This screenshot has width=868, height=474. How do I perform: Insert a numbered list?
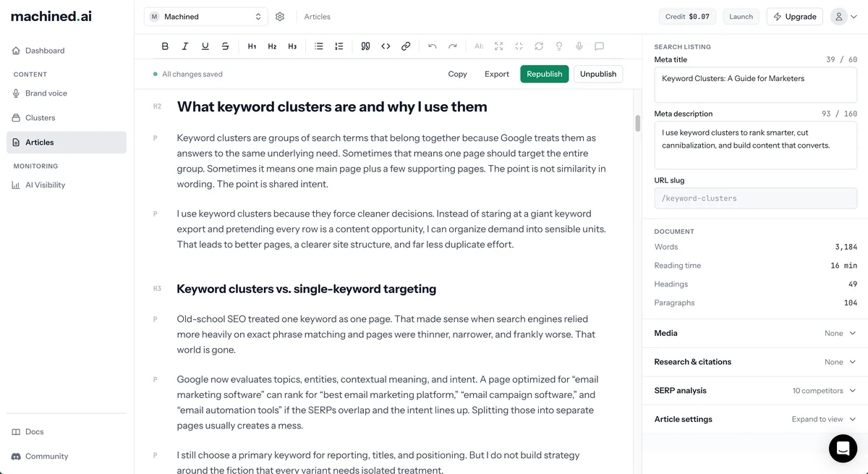pyautogui.click(x=339, y=46)
